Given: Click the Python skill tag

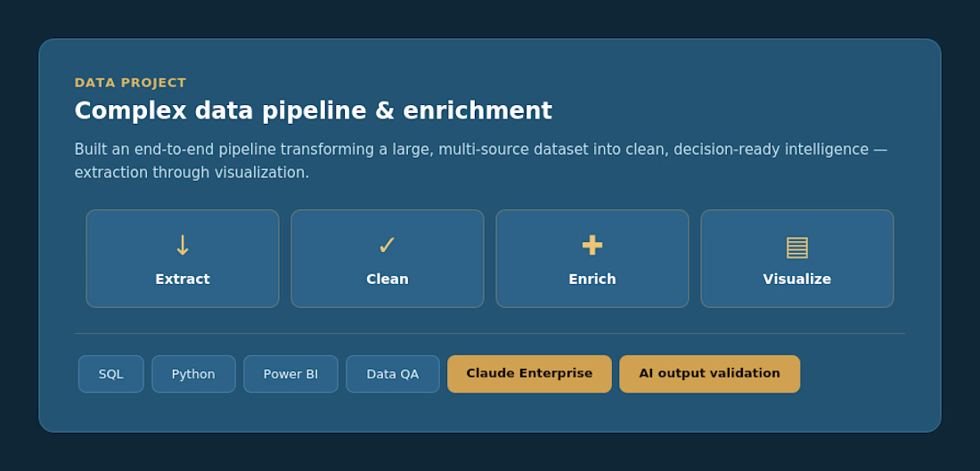Looking at the screenshot, I should point(193,374).
